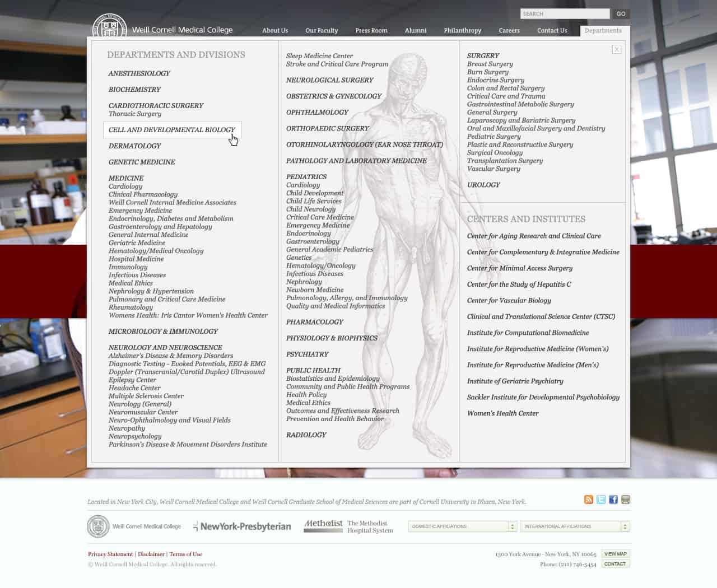Screen dimensions: 717x588
Task: Open the Psychiatry department link
Action: coord(307,354)
